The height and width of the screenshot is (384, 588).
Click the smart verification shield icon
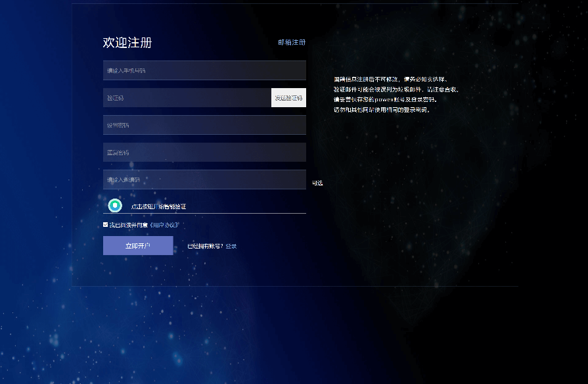[115, 206]
